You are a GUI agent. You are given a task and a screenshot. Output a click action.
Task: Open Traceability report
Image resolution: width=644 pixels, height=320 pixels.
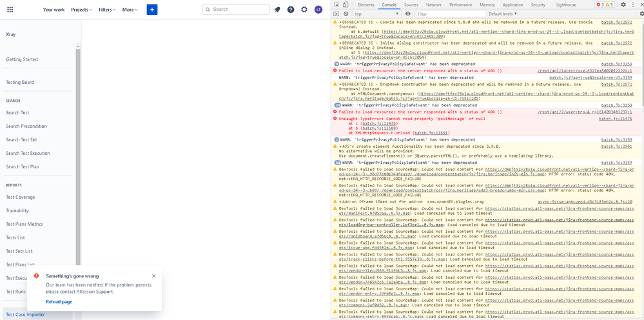pyautogui.click(x=17, y=211)
